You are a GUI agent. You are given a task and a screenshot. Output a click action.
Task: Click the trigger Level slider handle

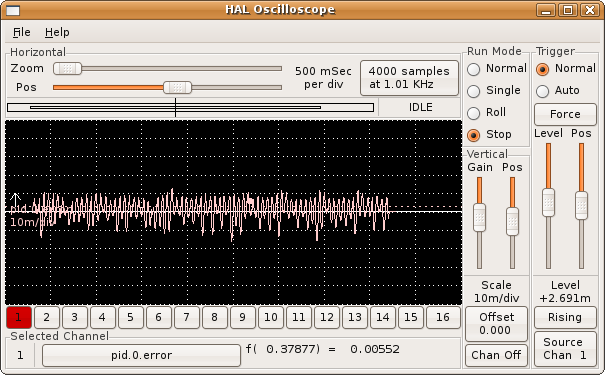point(548,202)
